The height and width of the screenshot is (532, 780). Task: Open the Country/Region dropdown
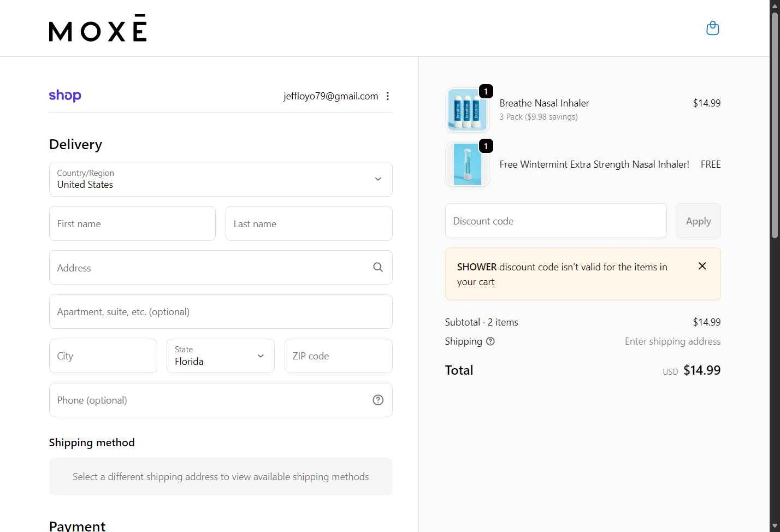[221, 179]
